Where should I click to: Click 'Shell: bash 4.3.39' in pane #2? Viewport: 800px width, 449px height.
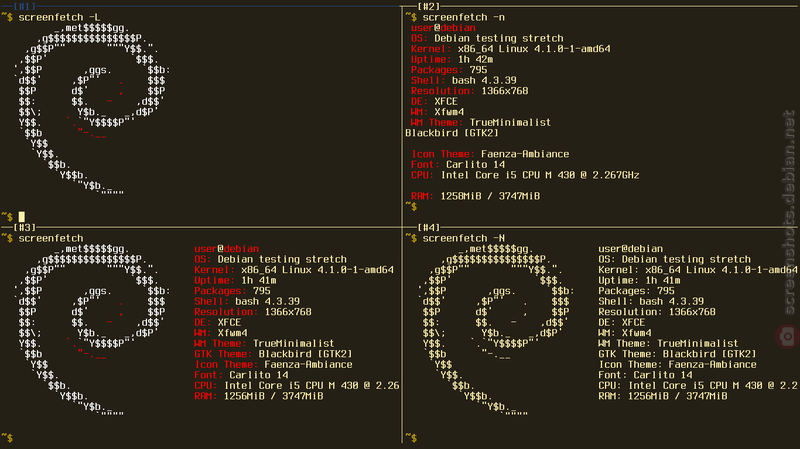[x=463, y=80]
